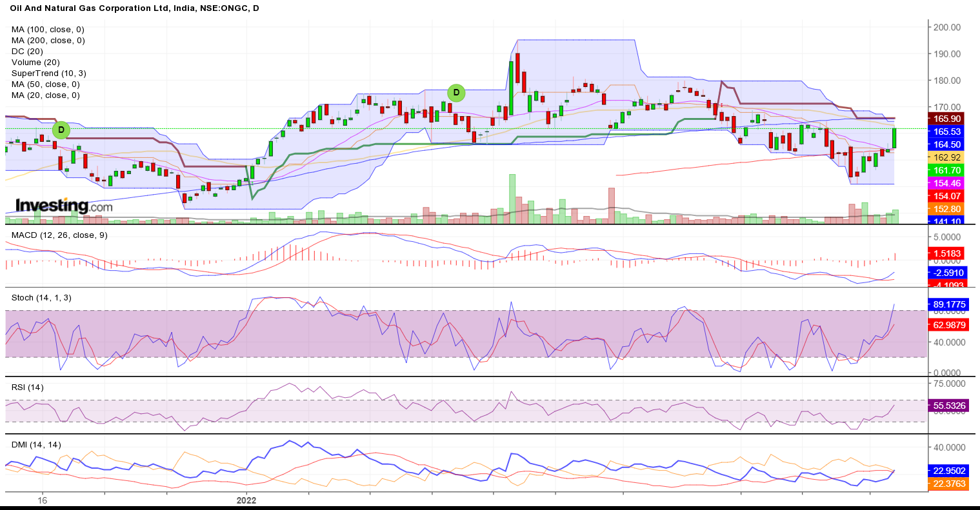The width and height of the screenshot is (980, 510).
Task: Click the Stoch (14, 1, 3) label
Action: click(41, 298)
